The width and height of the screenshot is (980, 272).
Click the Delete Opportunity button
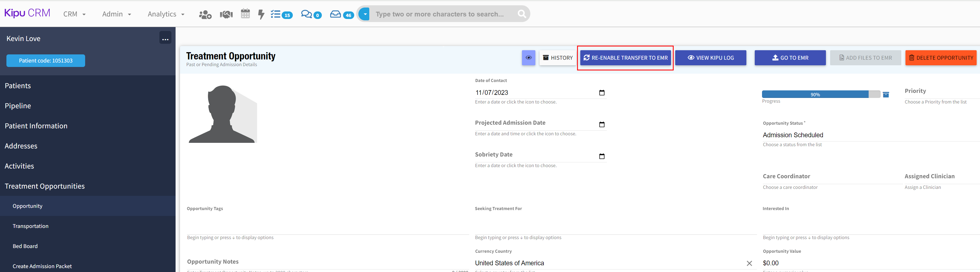[940, 58]
